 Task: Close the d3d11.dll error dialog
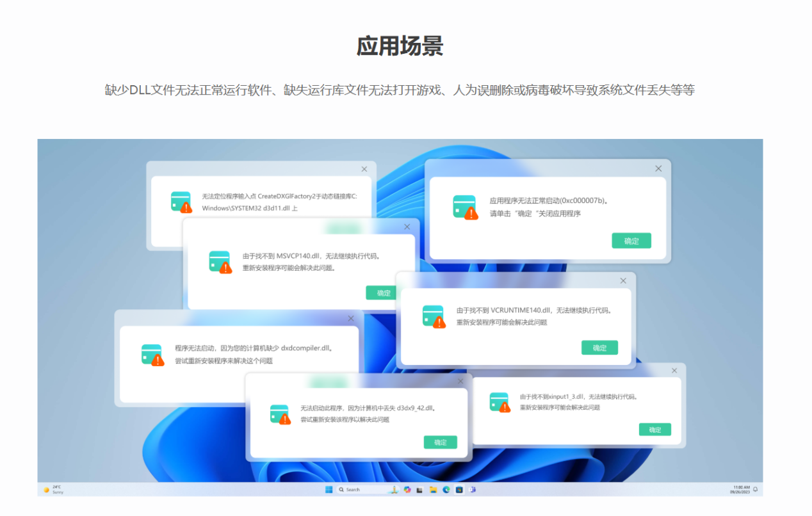[364, 169]
